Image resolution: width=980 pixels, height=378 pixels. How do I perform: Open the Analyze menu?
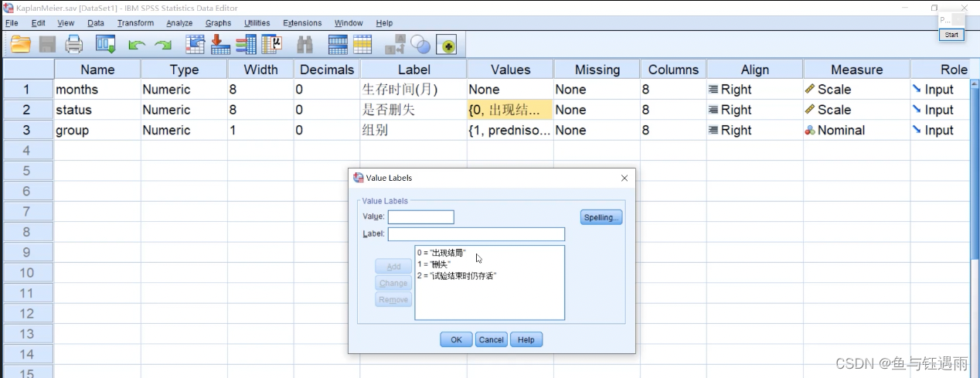(x=179, y=23)
